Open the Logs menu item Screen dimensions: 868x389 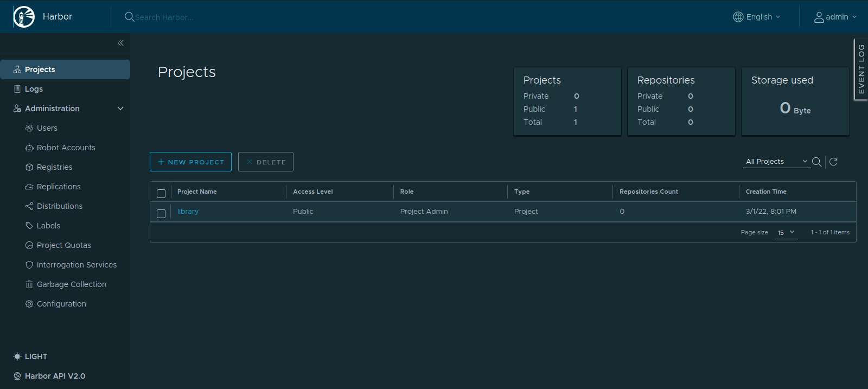pos(65,89)
